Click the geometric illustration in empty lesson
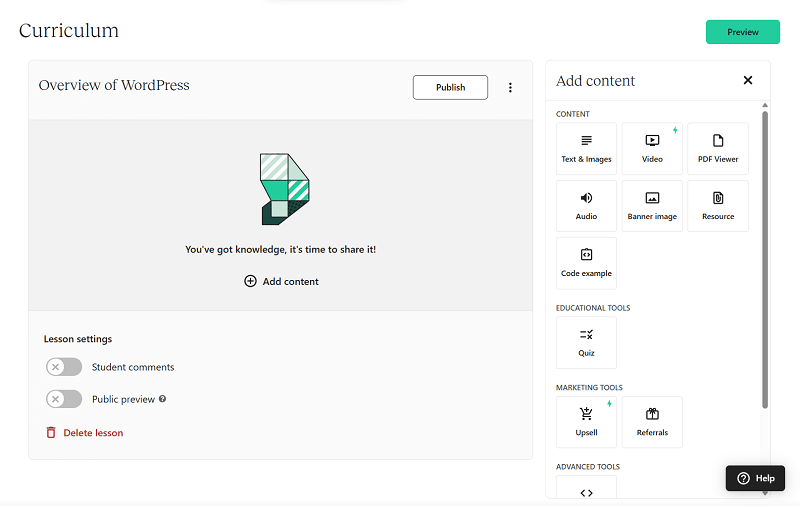Image resolution: width=800 pixels, height=507 pixels. (285, 189)
